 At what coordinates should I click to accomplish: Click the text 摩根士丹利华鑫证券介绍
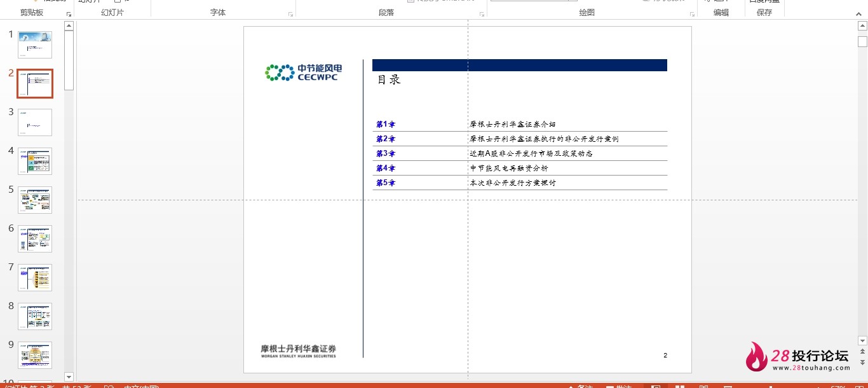point(513,124)
